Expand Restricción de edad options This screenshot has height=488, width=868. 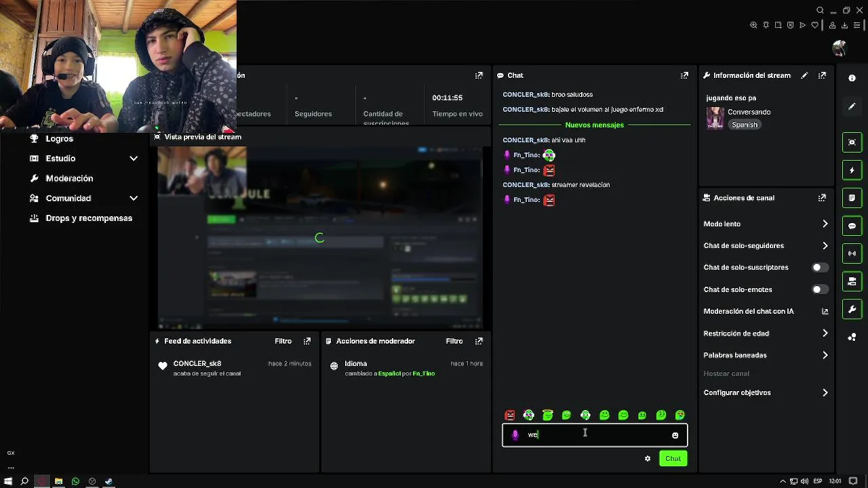pyautogui.click(x=766, y=333)
